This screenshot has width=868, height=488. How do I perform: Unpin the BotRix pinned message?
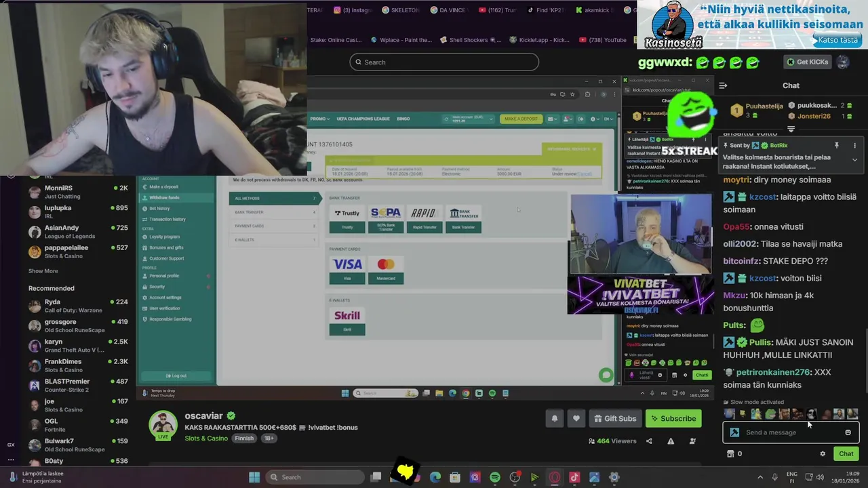pyautogui.click(x=837, y=146)
